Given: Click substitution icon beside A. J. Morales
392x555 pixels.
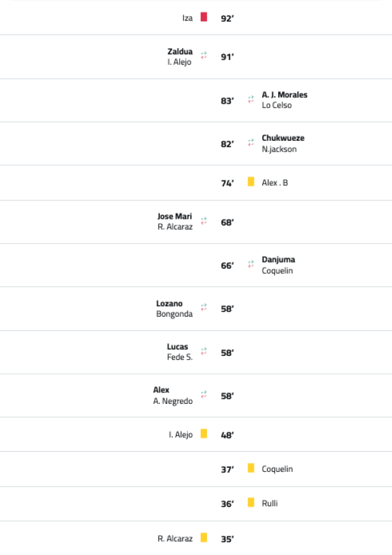Looking at the screenshot, I should tap(251, 100).
